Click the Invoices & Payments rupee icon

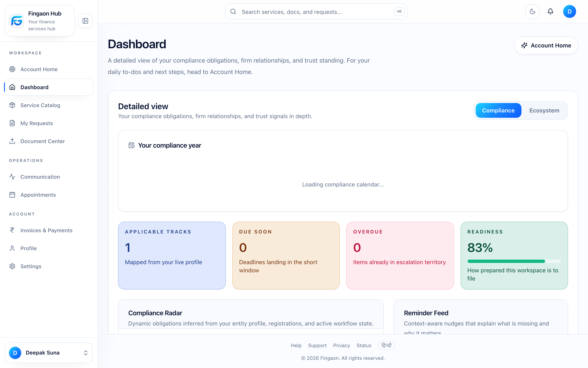(x=12, y=230)
